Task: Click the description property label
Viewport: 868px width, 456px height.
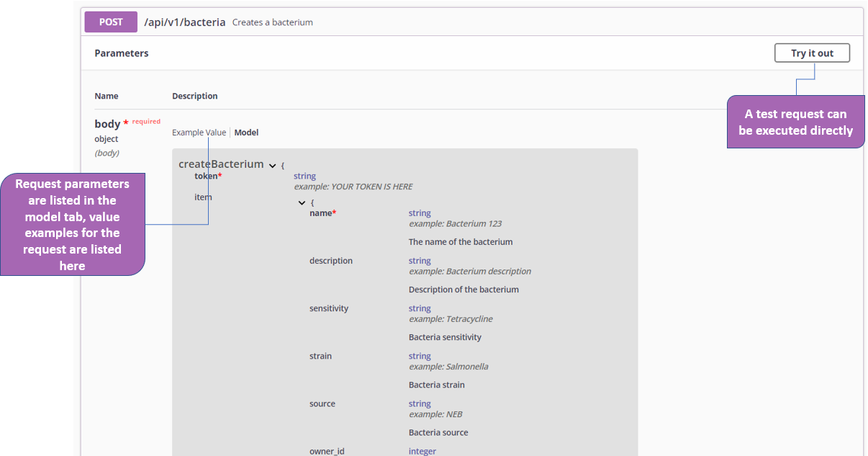Action: pyautogui.click(x=331, y=261)
